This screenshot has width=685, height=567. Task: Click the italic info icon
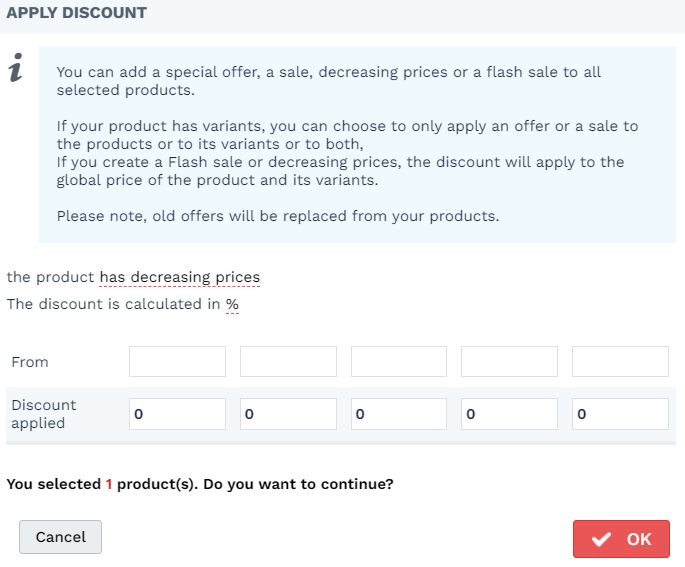click(16, 67)
